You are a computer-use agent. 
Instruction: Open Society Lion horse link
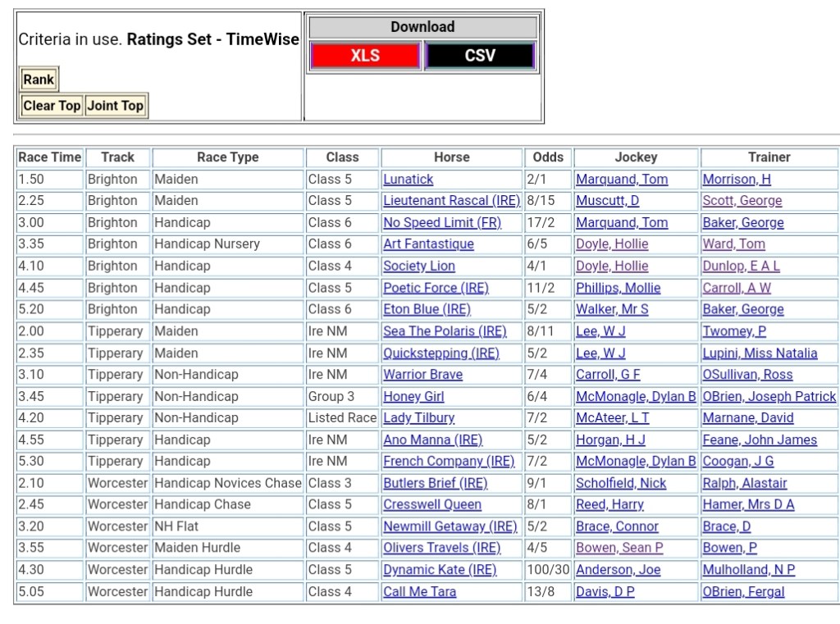pyautogui.click(x=418, y=266)
